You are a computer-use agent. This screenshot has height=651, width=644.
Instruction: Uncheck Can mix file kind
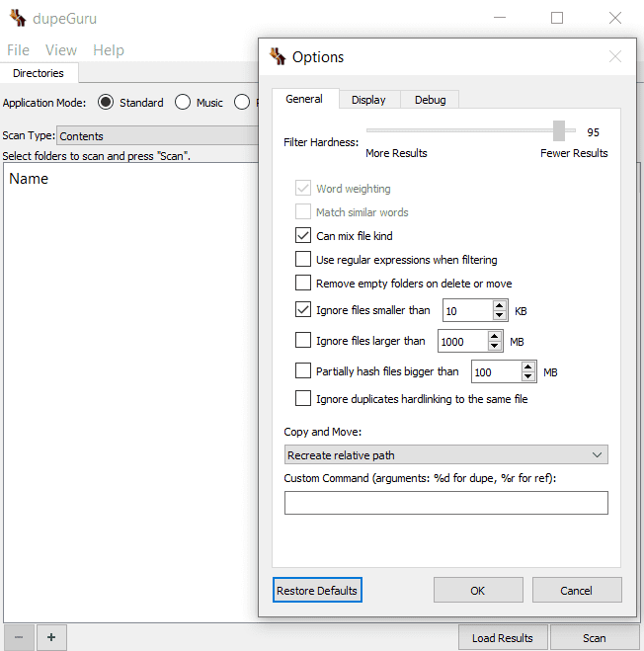[303, 235]
